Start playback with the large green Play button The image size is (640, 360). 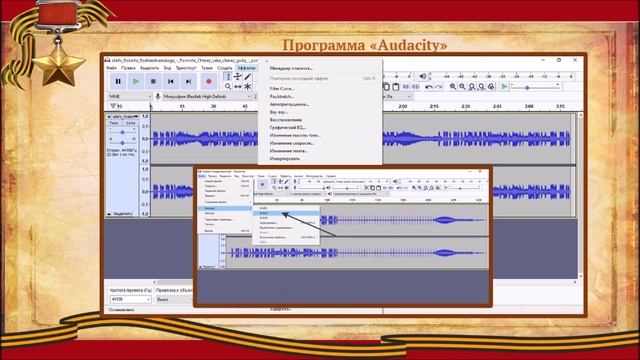point(136,82)
